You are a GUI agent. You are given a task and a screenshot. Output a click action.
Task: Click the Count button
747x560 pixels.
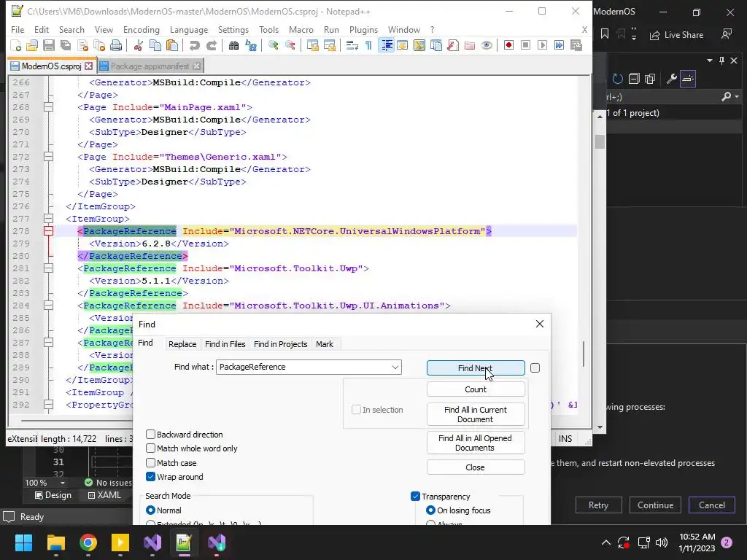(476, 389)
